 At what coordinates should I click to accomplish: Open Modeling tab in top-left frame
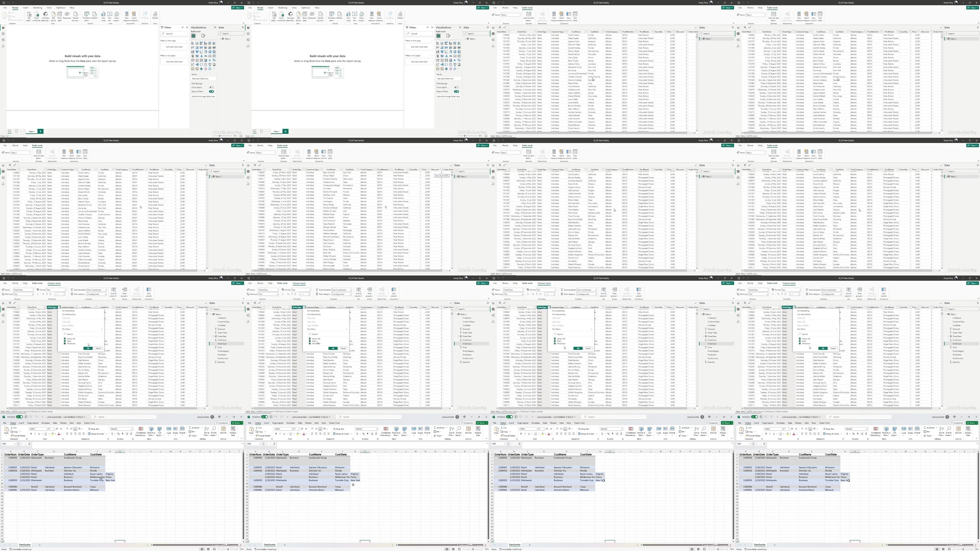tap(38, 8)
